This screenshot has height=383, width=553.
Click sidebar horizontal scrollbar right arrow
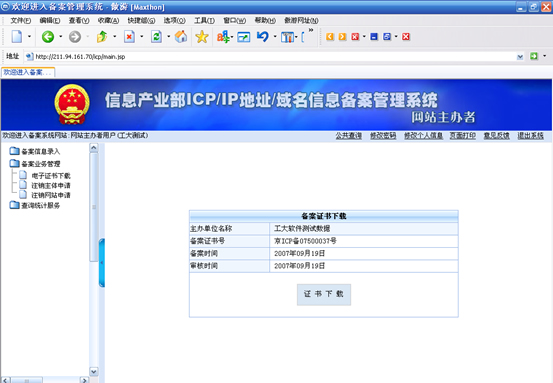[x=84, y=380]
